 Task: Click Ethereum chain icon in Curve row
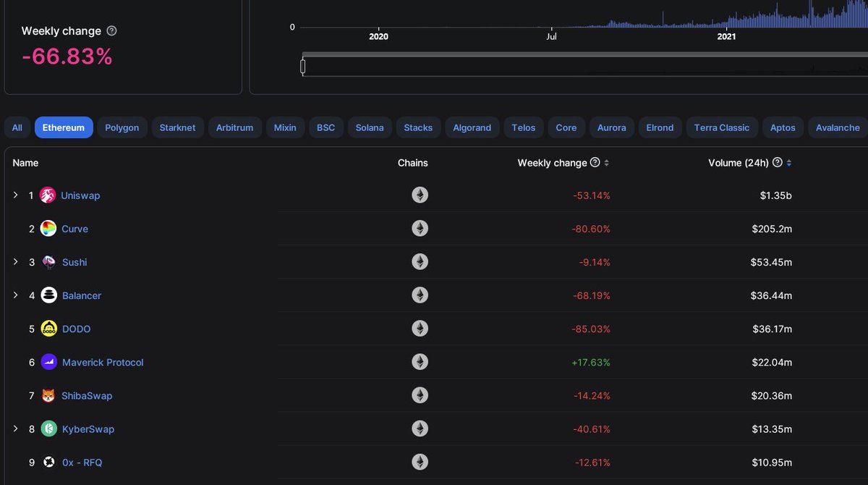click(x=420, y=229)
